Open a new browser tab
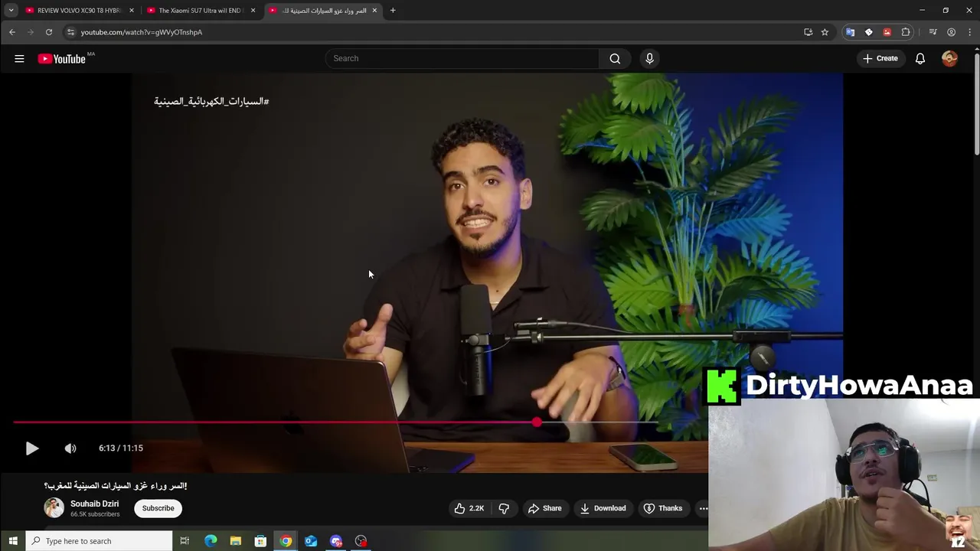The height and width of the screenshot is (551, 980). tap(393, 10)
